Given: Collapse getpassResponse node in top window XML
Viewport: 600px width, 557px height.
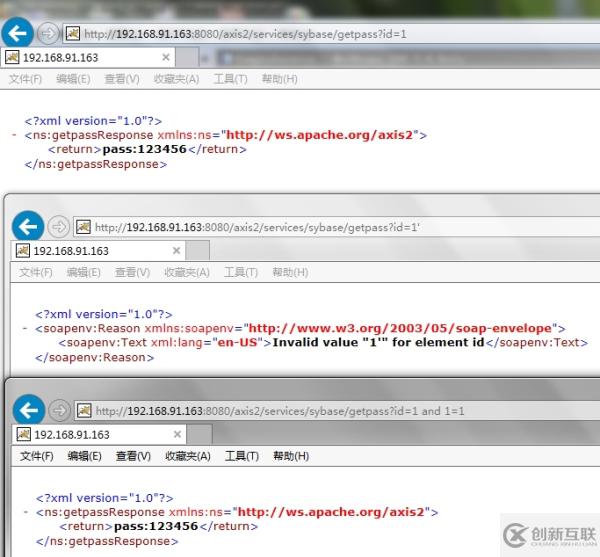Looking at the screenshot, I should click(14, 135).
